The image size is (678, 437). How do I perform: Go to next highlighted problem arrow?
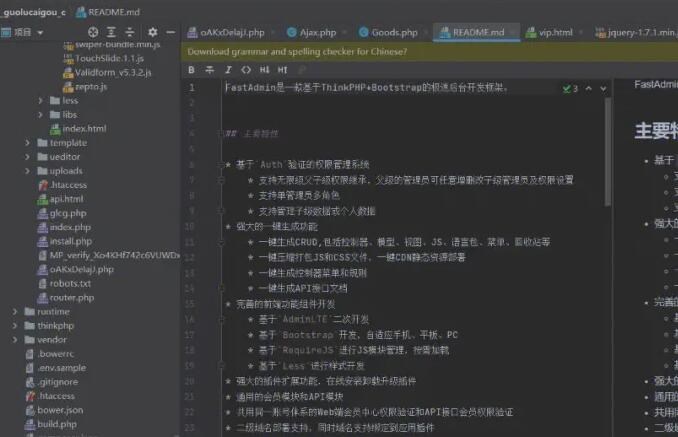603,88
